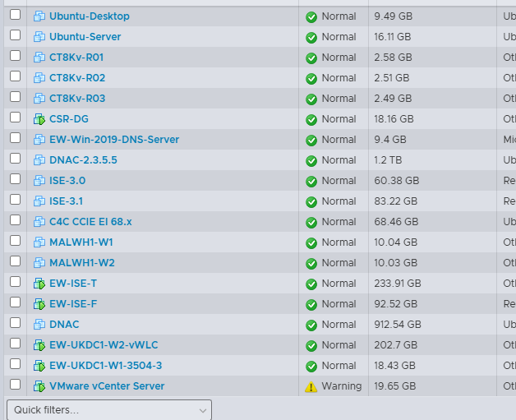Screen dimensions: 516x420
Task: Open the EW-Win-2019-DNS-Server virtual machine
Action: click(x=114, y=139)
